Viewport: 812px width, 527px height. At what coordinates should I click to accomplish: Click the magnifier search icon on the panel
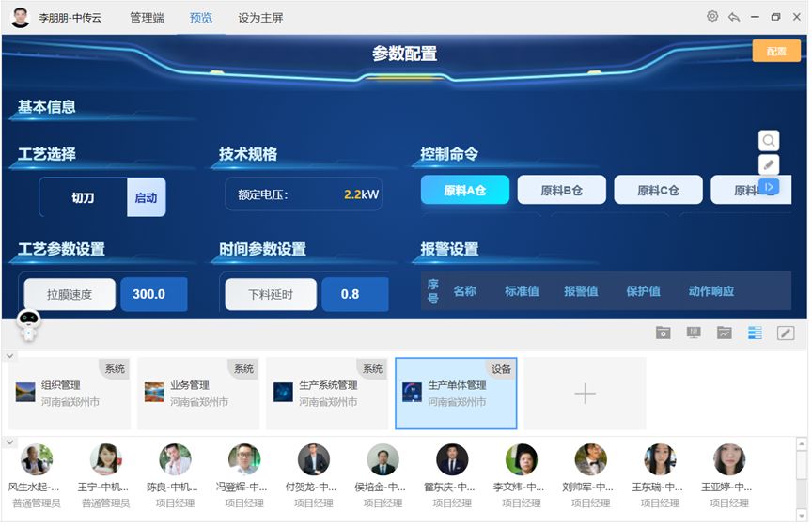click(x=769, y=141)
